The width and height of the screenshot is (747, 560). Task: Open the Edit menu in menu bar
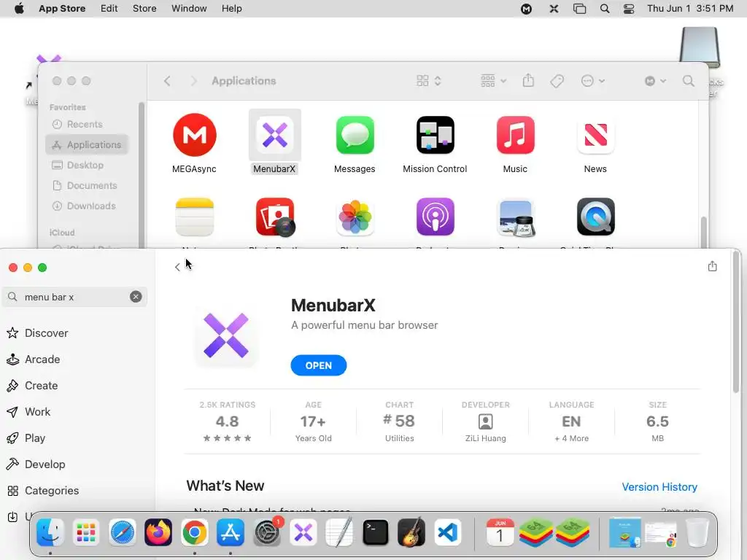(x=109, y=9)
